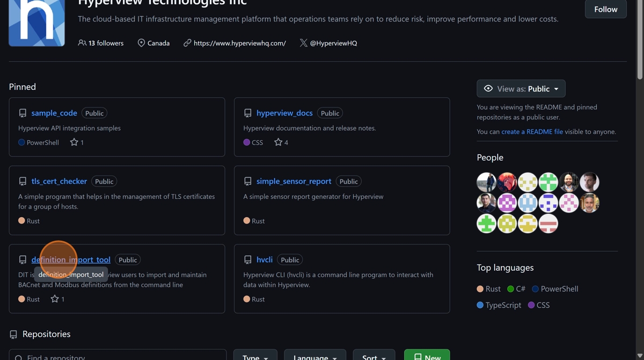Click the X logo beside @HyperviewHQ

(x=304, y=43)
